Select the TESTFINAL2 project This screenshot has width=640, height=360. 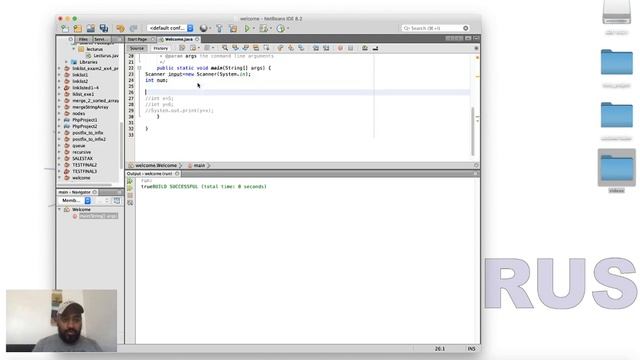[x=84, y=165]
